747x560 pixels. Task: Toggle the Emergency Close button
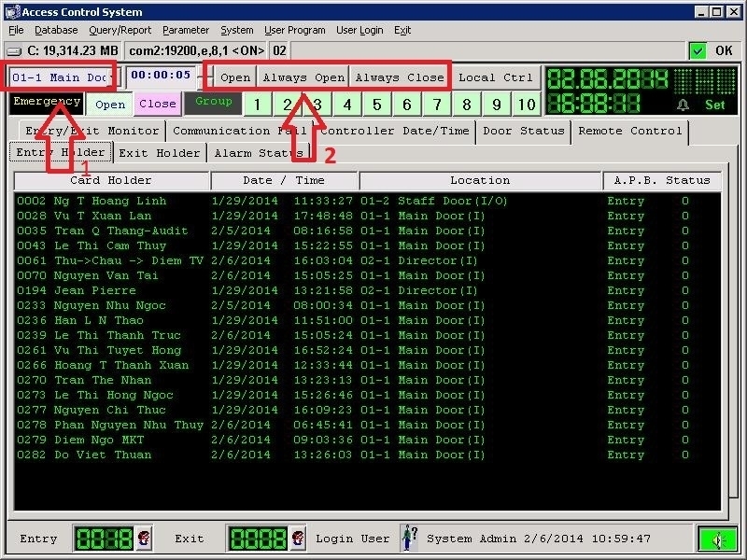click(x=157, y=105)
